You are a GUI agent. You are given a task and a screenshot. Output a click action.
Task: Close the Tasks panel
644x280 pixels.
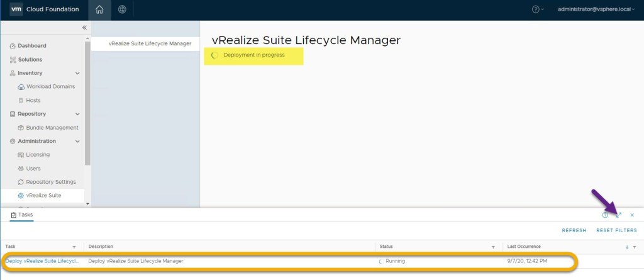pyautogui.click(x=632, y=215)
